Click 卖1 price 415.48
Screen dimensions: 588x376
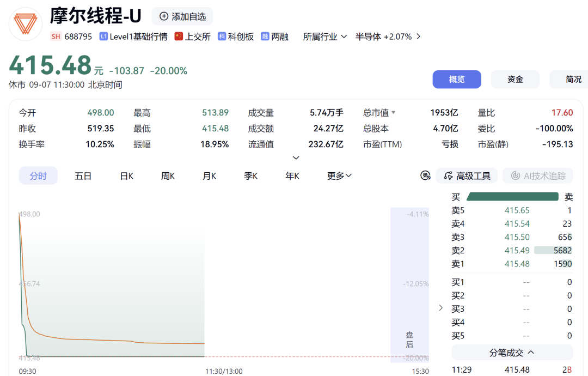click(517, 264)
